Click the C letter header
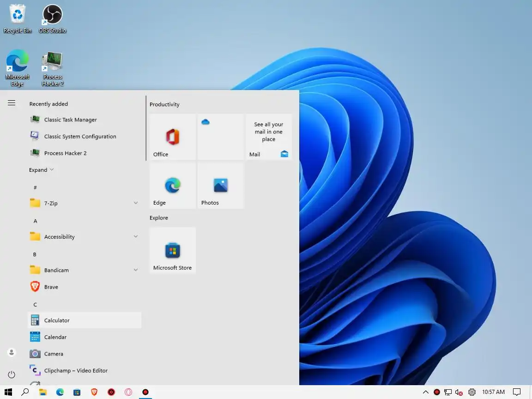This screenshot has width=532, height=399. [35, 305]
